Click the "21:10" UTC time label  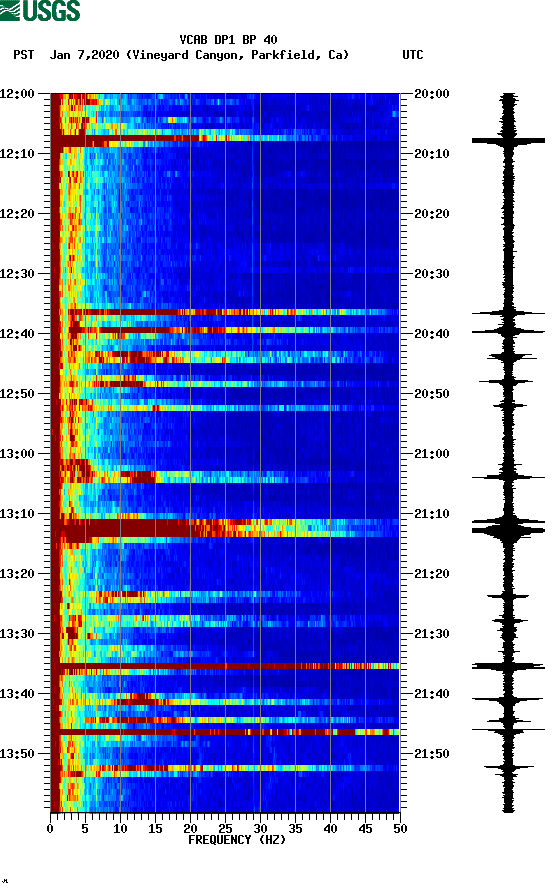432,514
